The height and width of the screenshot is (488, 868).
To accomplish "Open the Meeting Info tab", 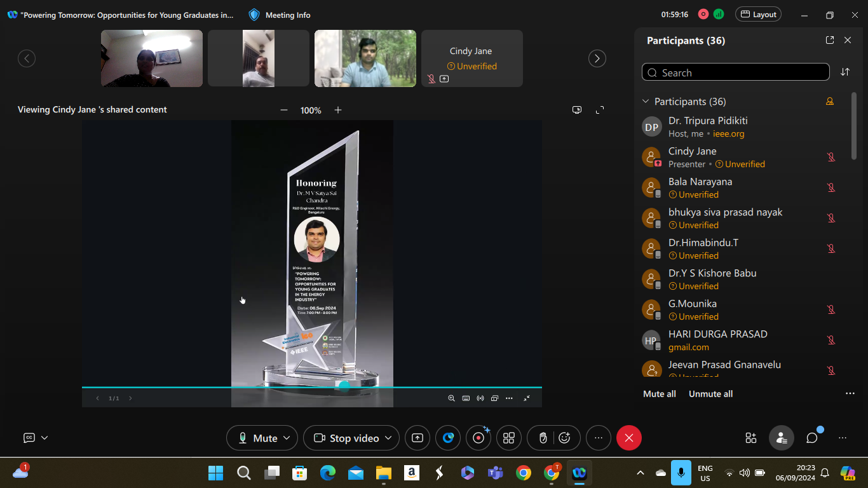I will click(x=280, y=15).
